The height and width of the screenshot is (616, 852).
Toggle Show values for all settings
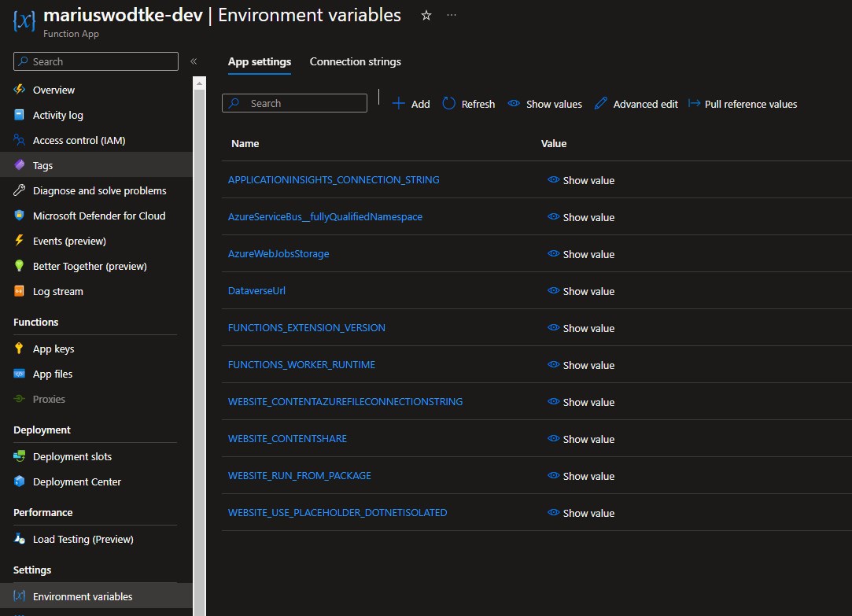tap(545, 104)
